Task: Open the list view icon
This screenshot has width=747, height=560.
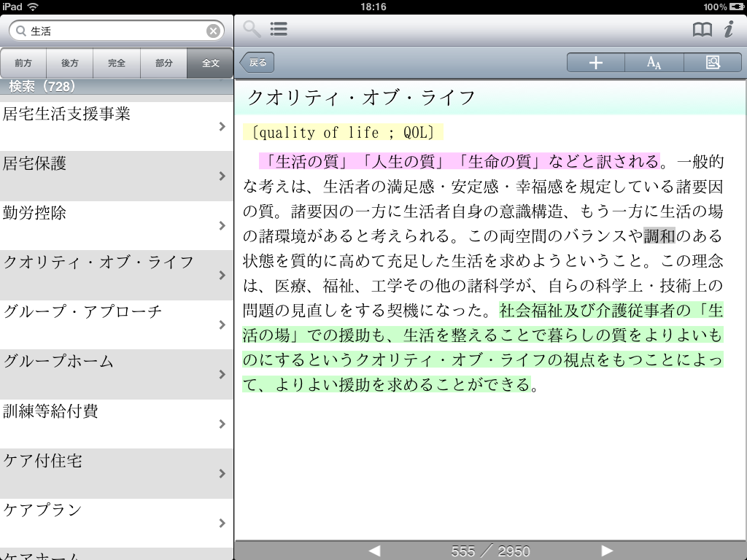Action: tap(278, 29)
